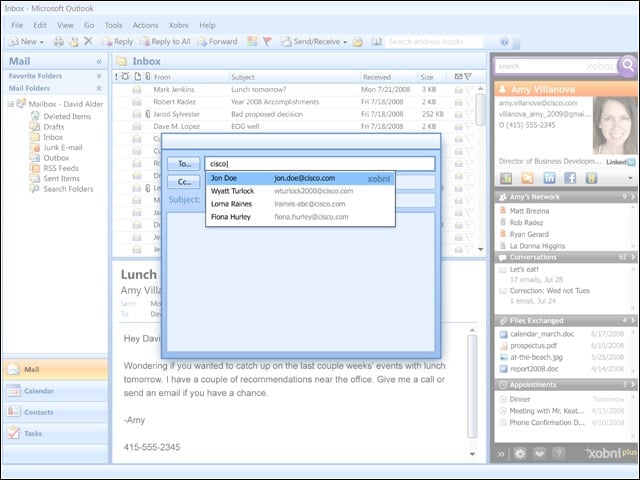640x480 pixels.
Task: Expand Amy's Network section arrow
Action: click(x=633, y=197)
